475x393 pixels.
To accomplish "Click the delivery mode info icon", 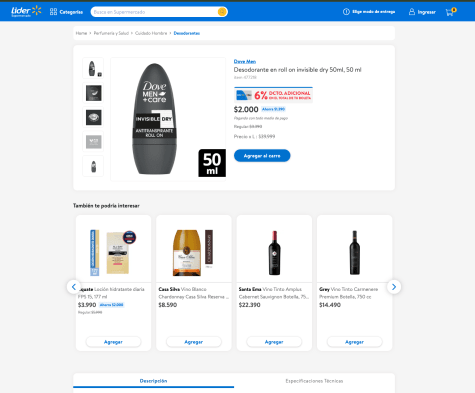I will pyautogui.click(x=346, y=12).
